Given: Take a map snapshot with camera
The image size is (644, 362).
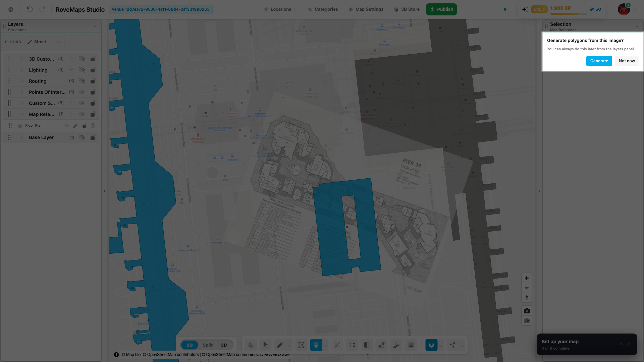Looking at the screenshot, I should point(527,311).
